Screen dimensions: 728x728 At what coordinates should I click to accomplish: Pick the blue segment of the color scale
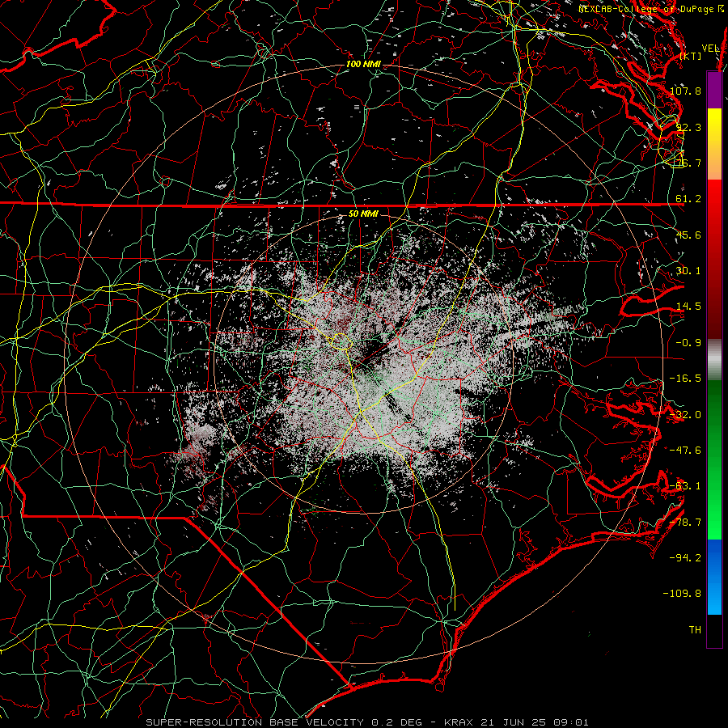(714, 577)
